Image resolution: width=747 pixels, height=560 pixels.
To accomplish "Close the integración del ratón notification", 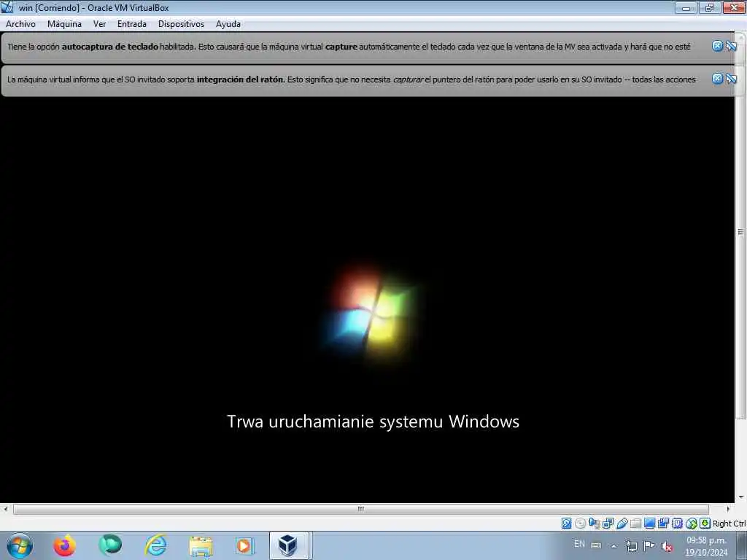I will click(x=718, y=79).
